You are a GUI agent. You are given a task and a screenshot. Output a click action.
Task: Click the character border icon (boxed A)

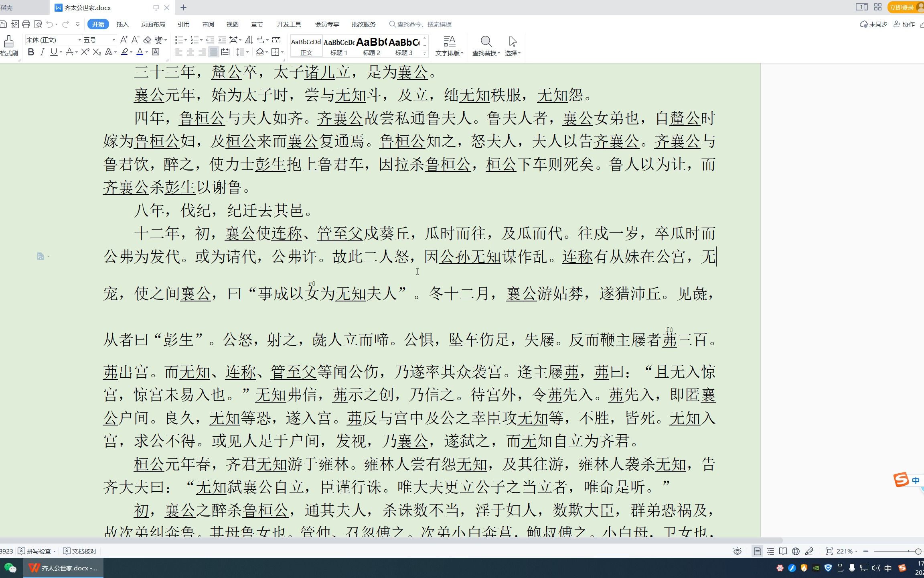(x=156, y=52)
